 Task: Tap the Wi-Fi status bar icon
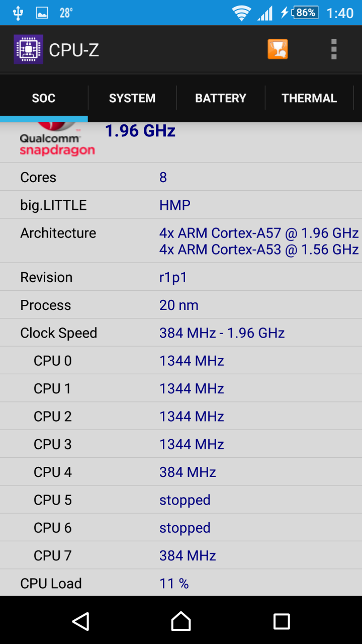tap(241, 13)
